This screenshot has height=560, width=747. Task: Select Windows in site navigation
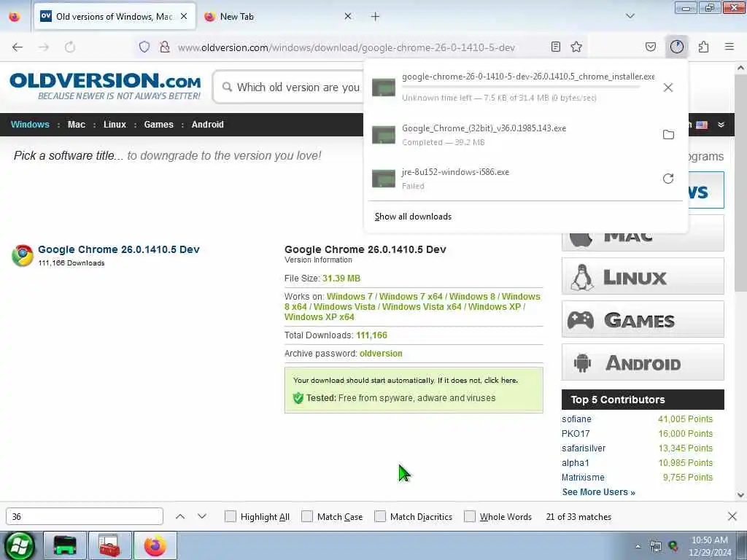pyautogui.click(x=30, y=124)
